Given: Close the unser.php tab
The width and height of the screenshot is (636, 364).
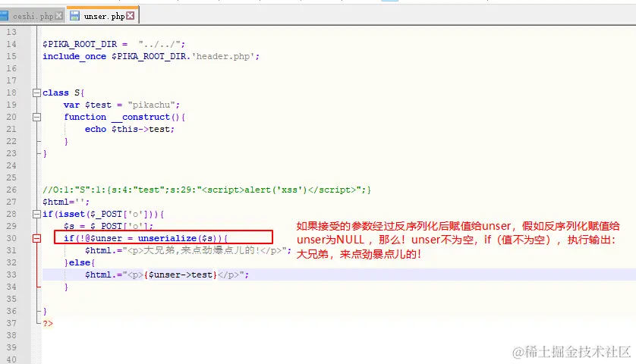Looking at the screenshot, I should pyautogui.click(x=131, y=16).
